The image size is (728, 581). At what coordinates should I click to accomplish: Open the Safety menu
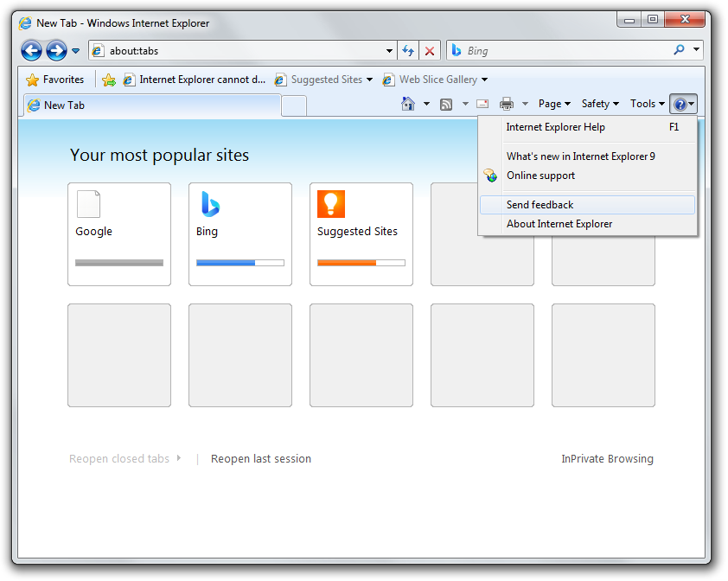pyautogui.click(x=600, y=104)
